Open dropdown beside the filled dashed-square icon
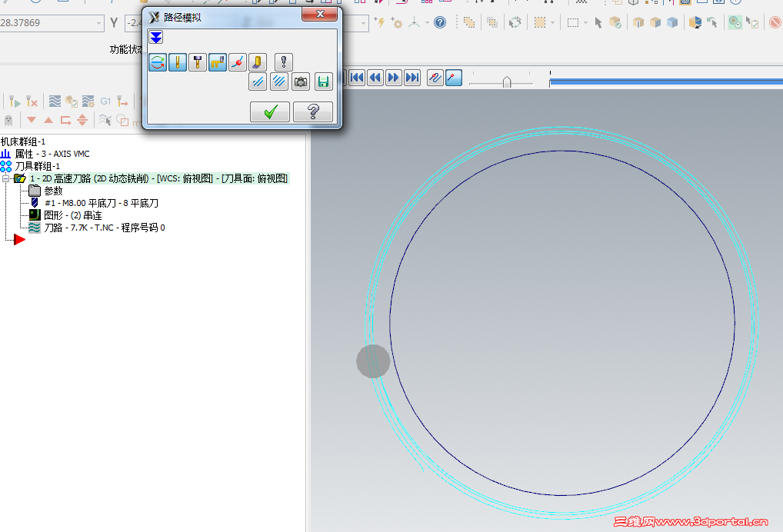 coord(552,23)
